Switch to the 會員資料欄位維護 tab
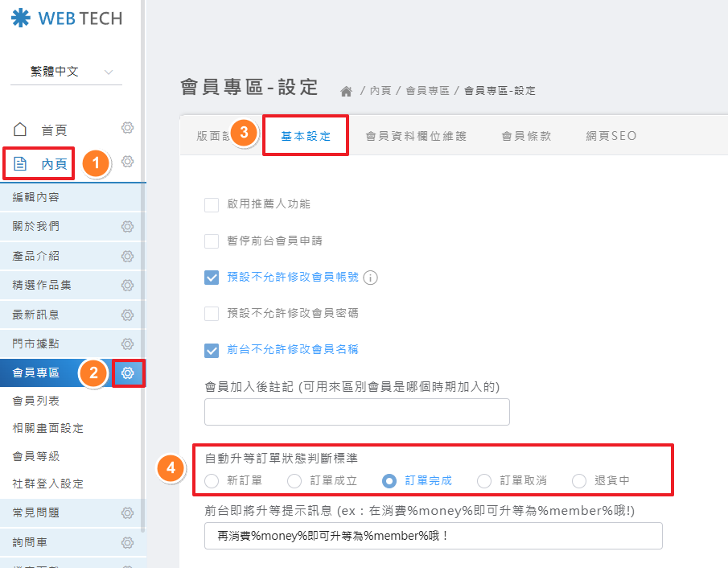The width and height of the screenshot is (728, 568). 415,136
